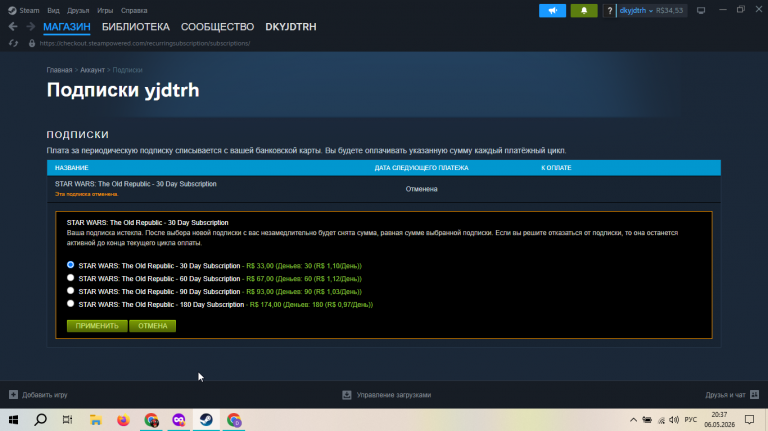
Task: Switch to БИБЛИОТЕКА tab
Action: point(136,27)
